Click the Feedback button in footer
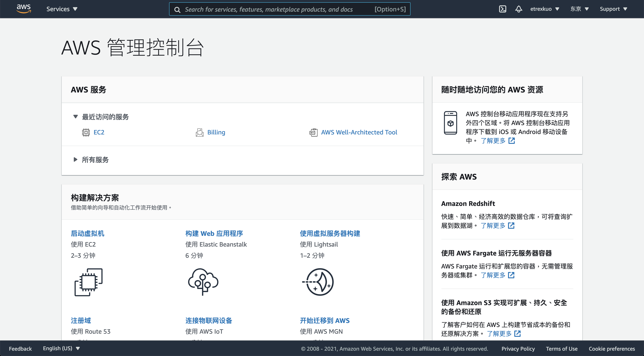Screen dimensions: 644x356 [20, 348]
